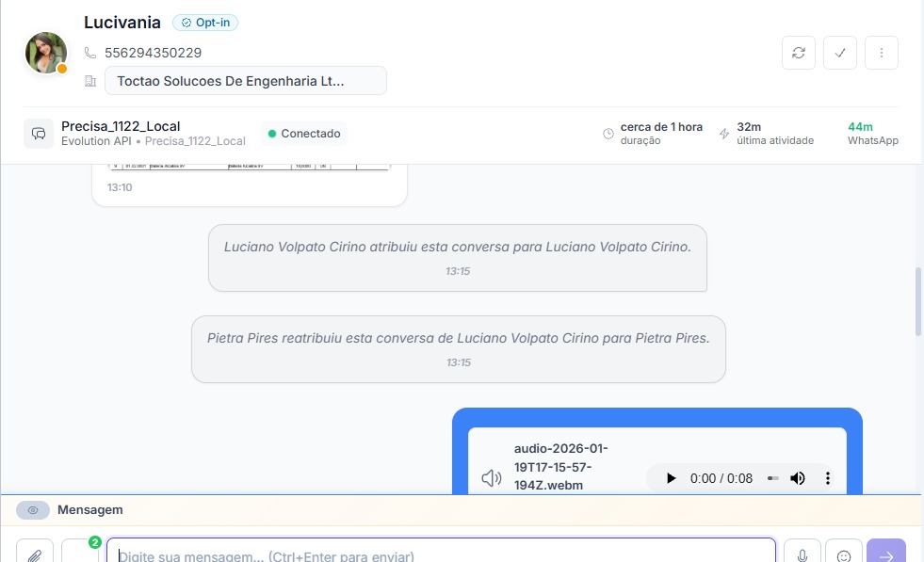Click the Conectado status badge

(x=304, y=134)
